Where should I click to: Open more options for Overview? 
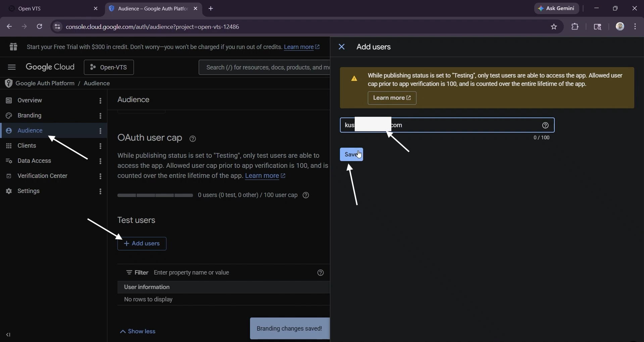[100, 101]
